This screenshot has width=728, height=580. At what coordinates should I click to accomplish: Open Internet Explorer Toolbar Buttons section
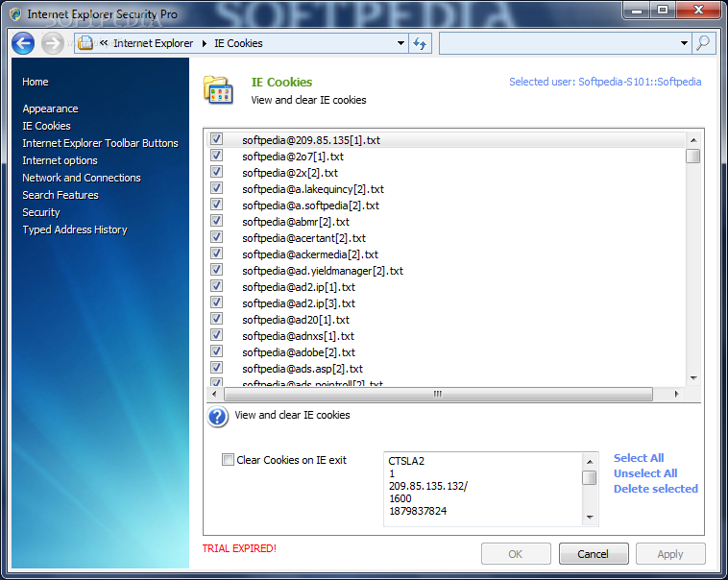(100, 143)
